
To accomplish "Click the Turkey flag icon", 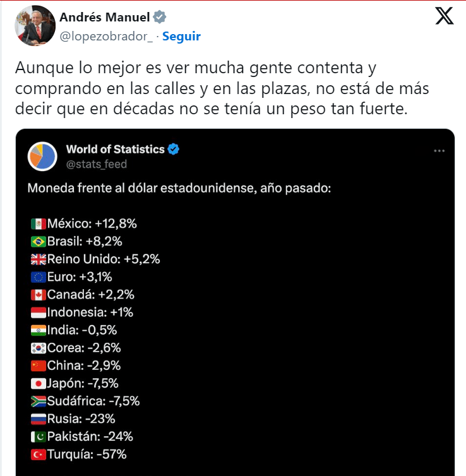I will [x=38, y=454].
